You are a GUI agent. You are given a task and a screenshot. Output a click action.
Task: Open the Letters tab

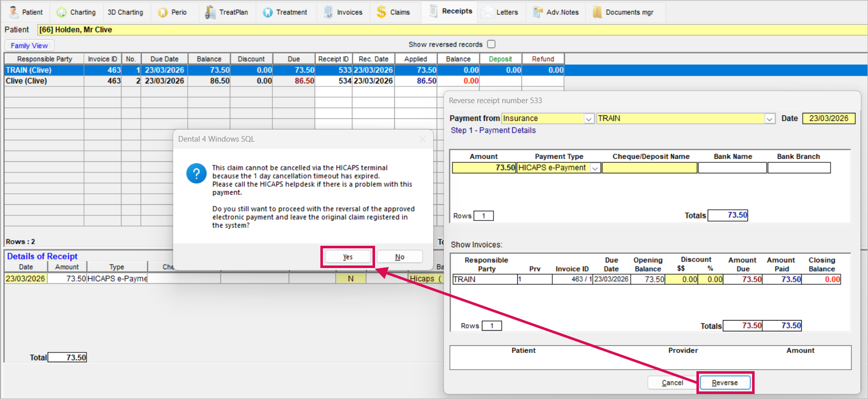[507, 12]
